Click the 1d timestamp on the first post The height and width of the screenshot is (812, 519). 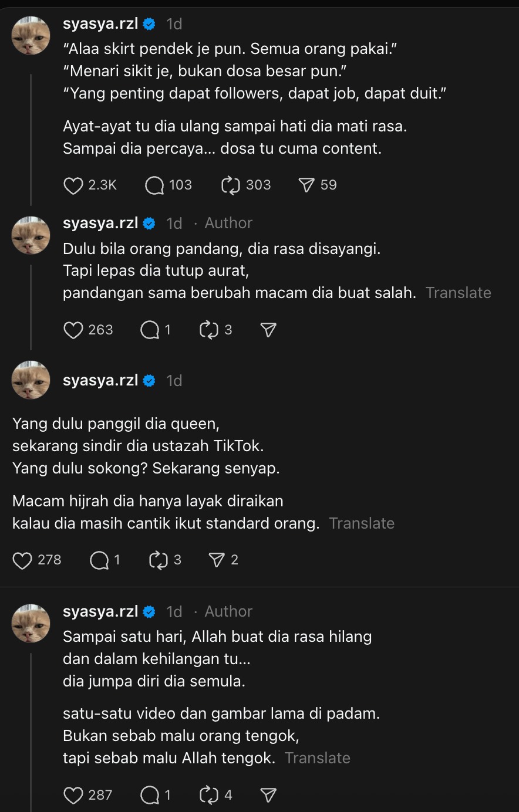pos(174,24)
